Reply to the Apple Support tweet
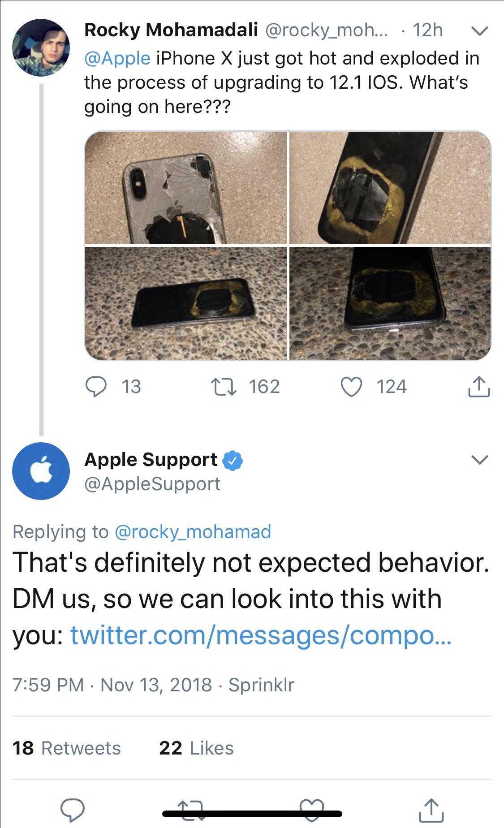The height and width of the screenshot is (828, 504). [73, 809]
